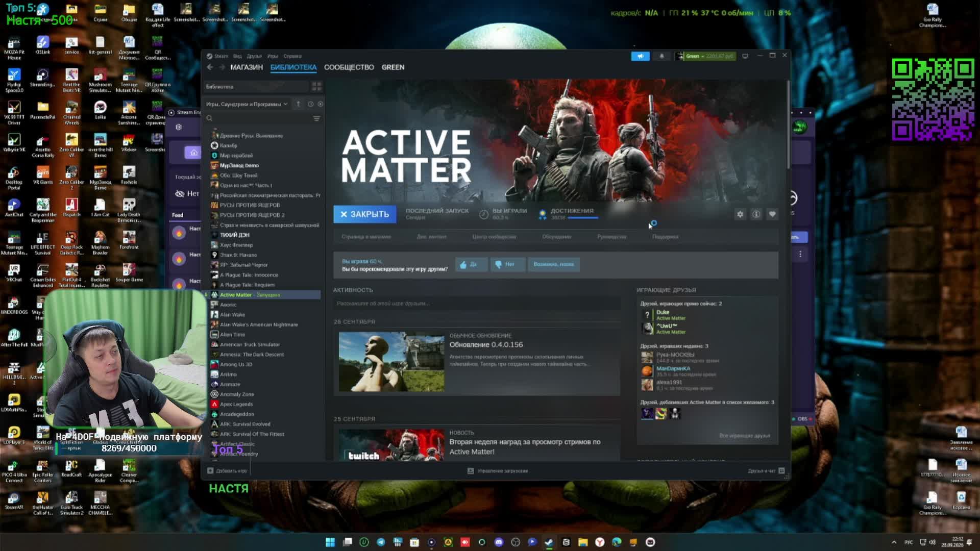This screenshot has height=551, width=980.
Task: Open the Обсуждения link
Action: (x=556, y=237)
